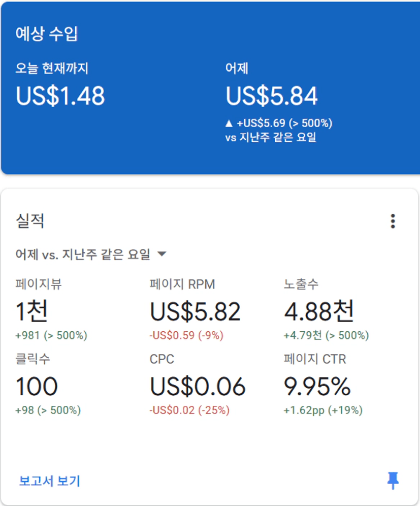Select the 어제 vs. 지난주 같은 요일 period label

[83, 255]
